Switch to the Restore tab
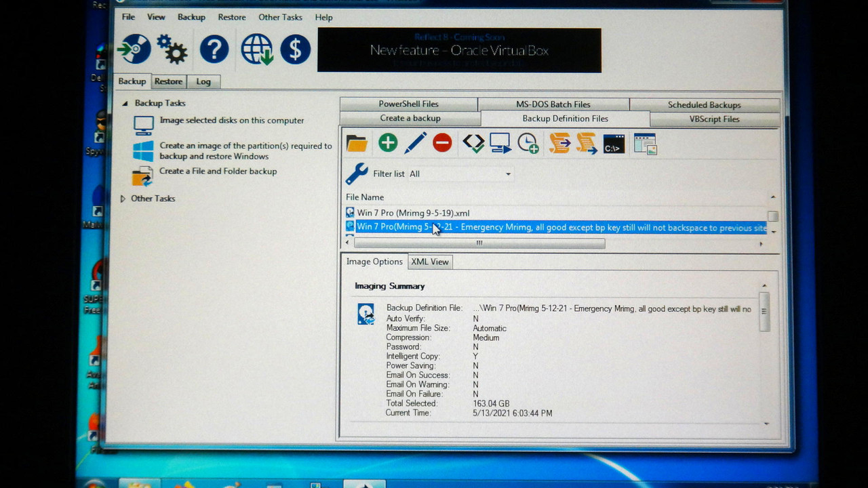 168,81
